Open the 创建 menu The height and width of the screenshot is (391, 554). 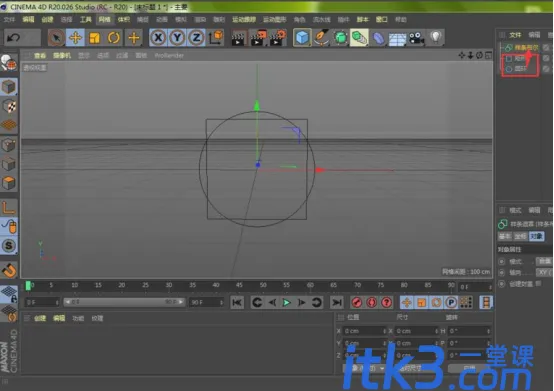tap(47, 19)
